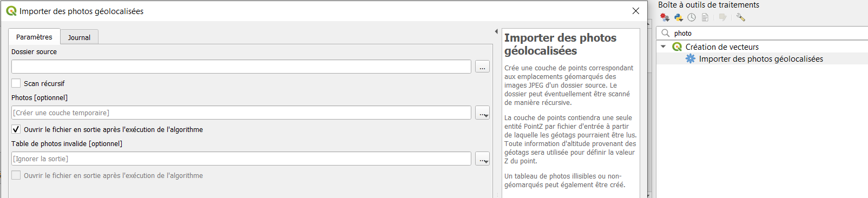Collapse the Création de vecteurs group
The image size is (868, 198).
pyautogui.click(x=663, y=47)
